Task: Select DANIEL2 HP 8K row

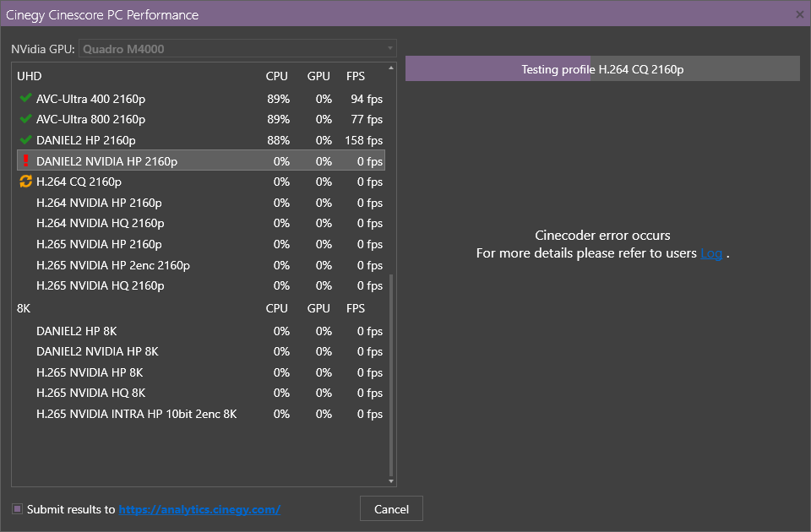Action: (201, 331)
